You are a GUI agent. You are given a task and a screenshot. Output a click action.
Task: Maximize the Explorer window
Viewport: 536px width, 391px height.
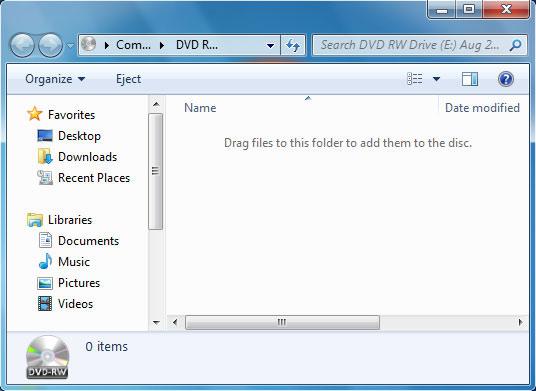tap(469, 10)
